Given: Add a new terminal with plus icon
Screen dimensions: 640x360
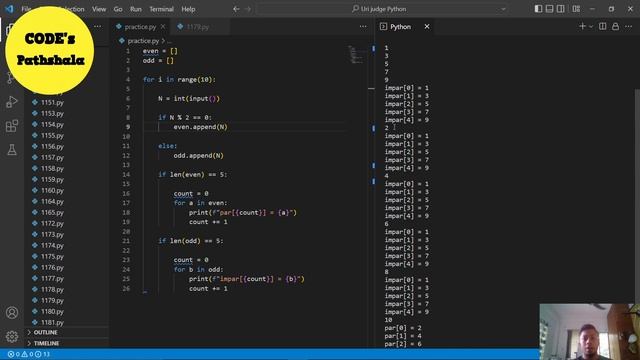Looking at the screenshot, I should (582, 27).
